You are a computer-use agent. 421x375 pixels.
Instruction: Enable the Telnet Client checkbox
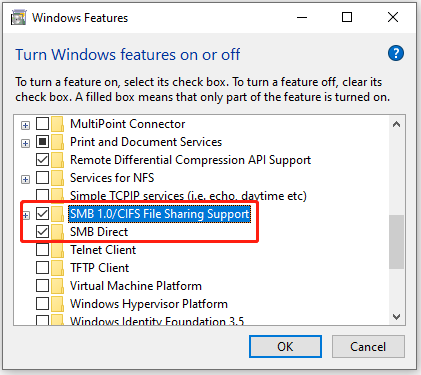coord(42,250)
